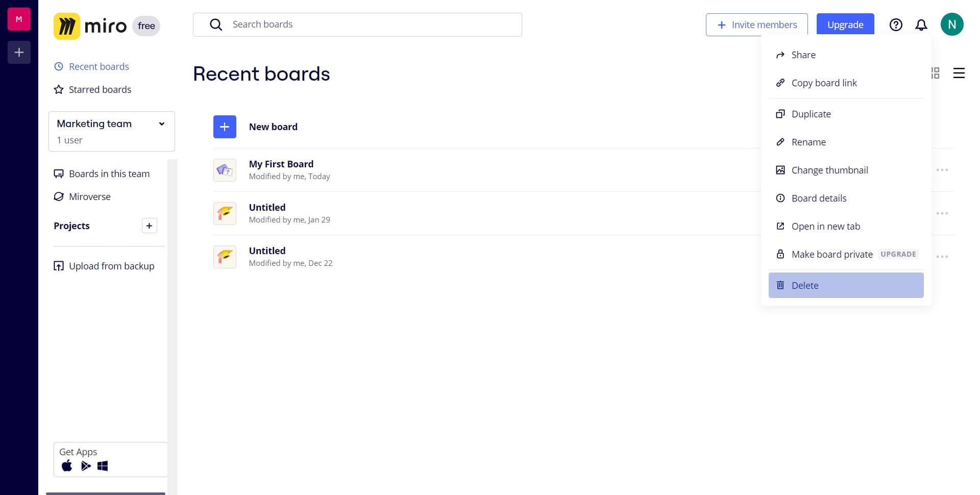The width and height of the screenshot is (980, 495).
Task: Open the help question mark menu
Action: [896, 24]
